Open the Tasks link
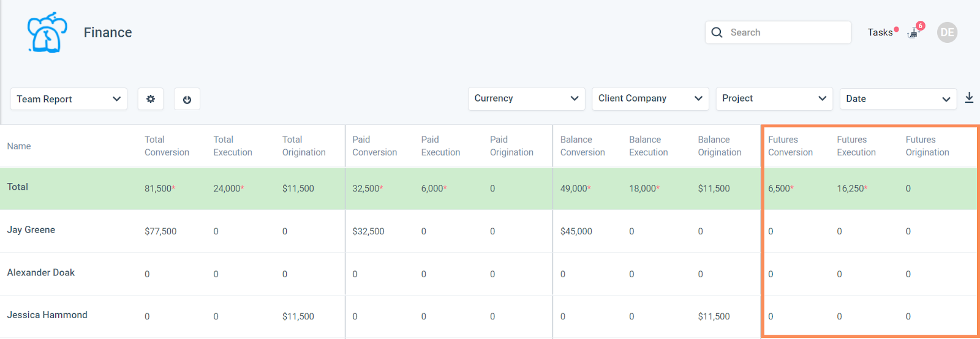Viewport: 980px width, 339px height. pyautogui.click(x=880, y=32)
